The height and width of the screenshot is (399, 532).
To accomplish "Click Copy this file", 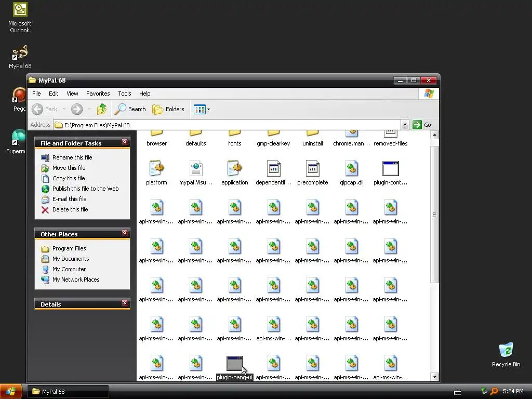I will point(63,178).
